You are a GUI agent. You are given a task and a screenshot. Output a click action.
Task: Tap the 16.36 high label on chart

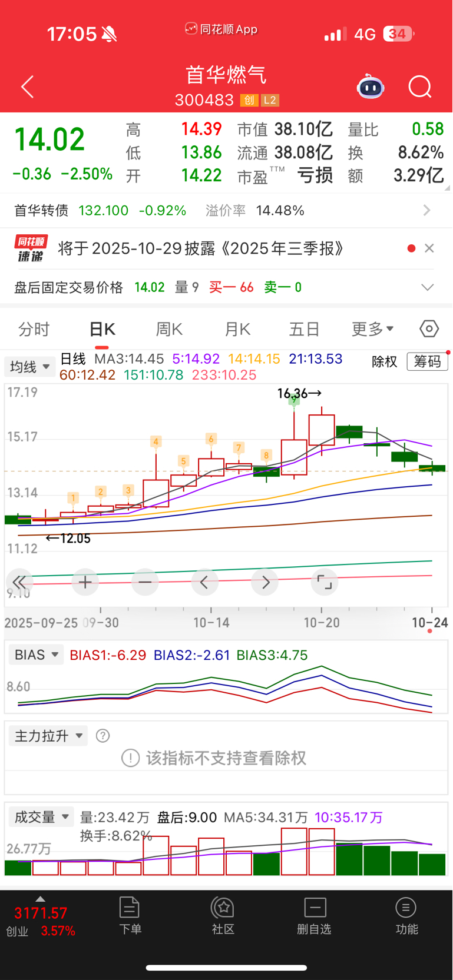(299, 393)
